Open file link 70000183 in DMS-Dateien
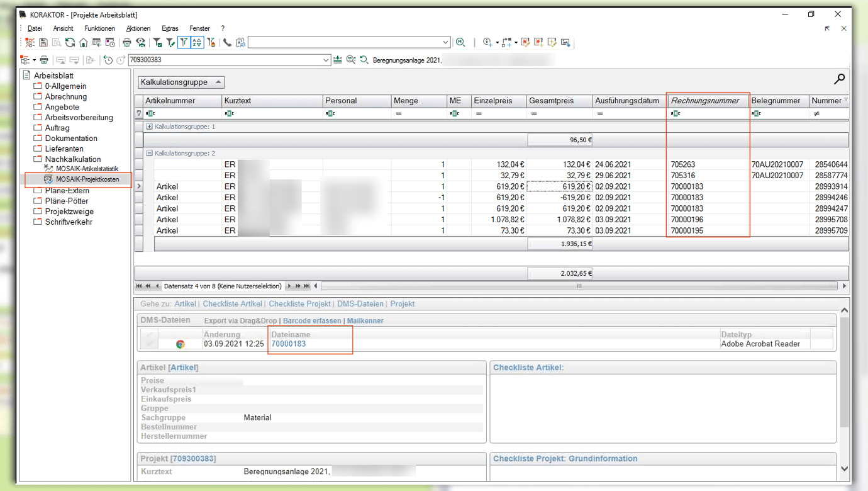 point(289,344)
